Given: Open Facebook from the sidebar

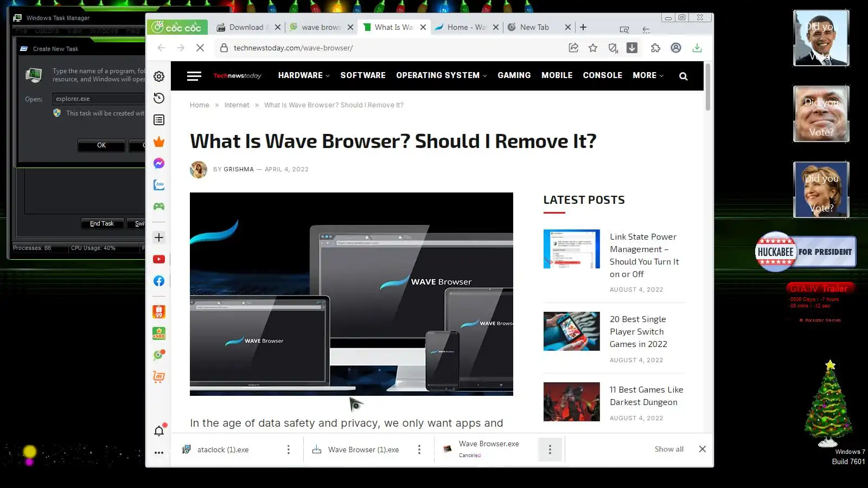Looking at the screenshot, I should [x=159, y=281].
